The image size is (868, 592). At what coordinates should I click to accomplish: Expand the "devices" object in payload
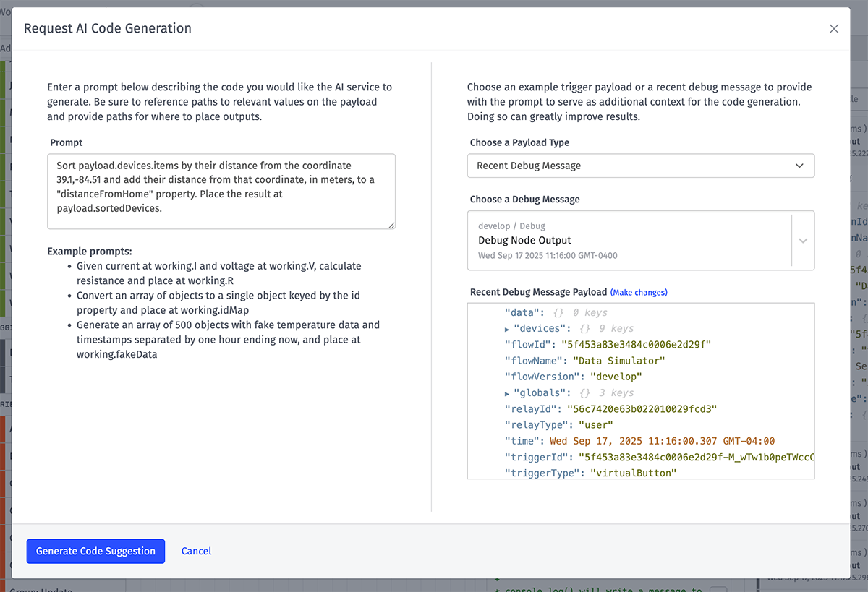tap(507, 329)
